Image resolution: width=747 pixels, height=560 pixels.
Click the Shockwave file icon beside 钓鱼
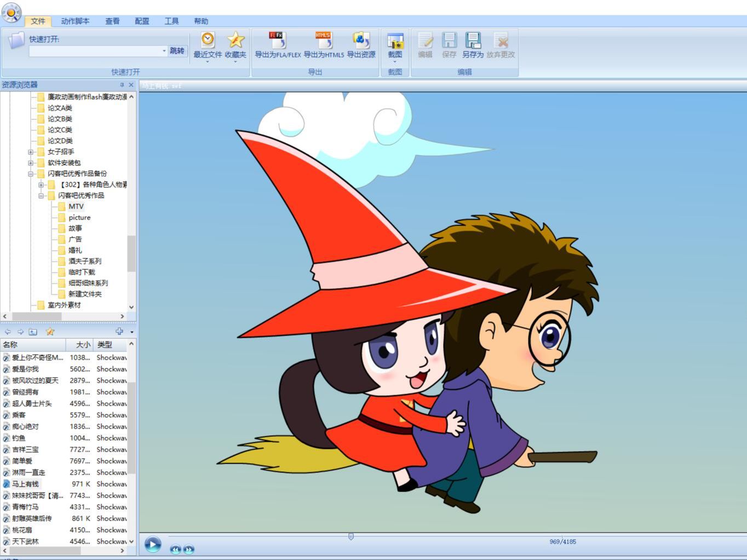7,438
